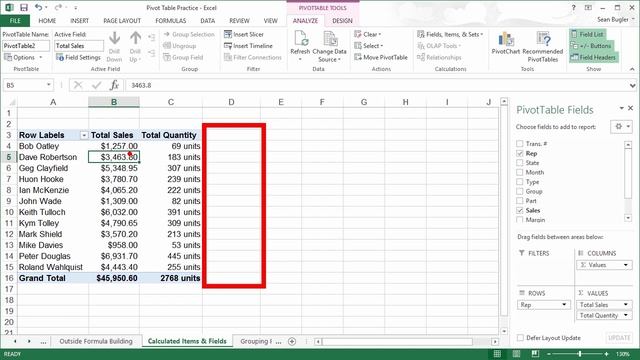Open Fields, Items, & Sets dropdown
The image size is (640, 360).
click(450, 34)
